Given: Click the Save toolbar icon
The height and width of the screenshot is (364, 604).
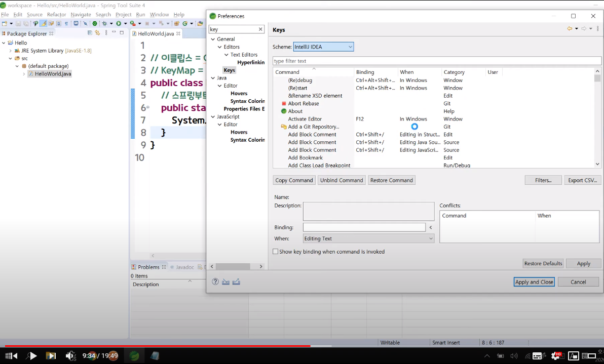Looking at the screenshot, I should [18, 23].
